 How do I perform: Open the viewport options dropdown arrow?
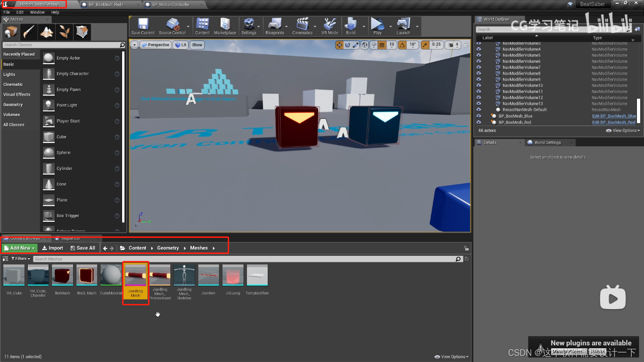pos(135,45)
